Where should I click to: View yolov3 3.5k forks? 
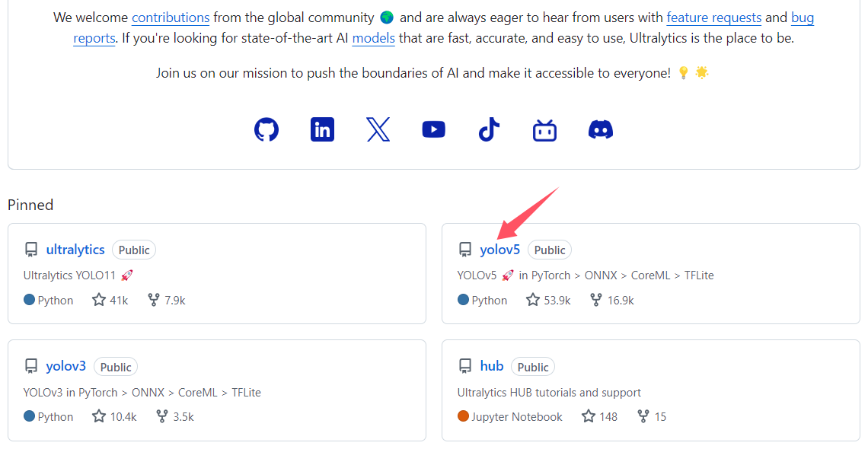pos(175,417)
